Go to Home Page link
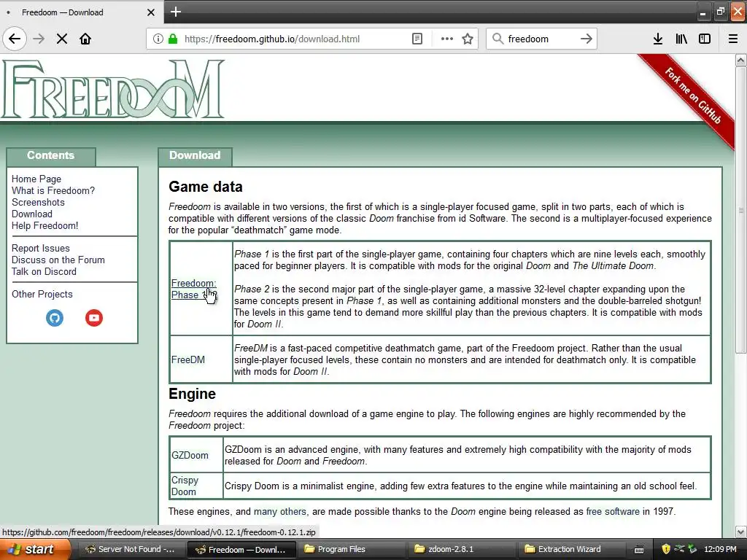This screenshot has height=560, width=747. (36, 179)
